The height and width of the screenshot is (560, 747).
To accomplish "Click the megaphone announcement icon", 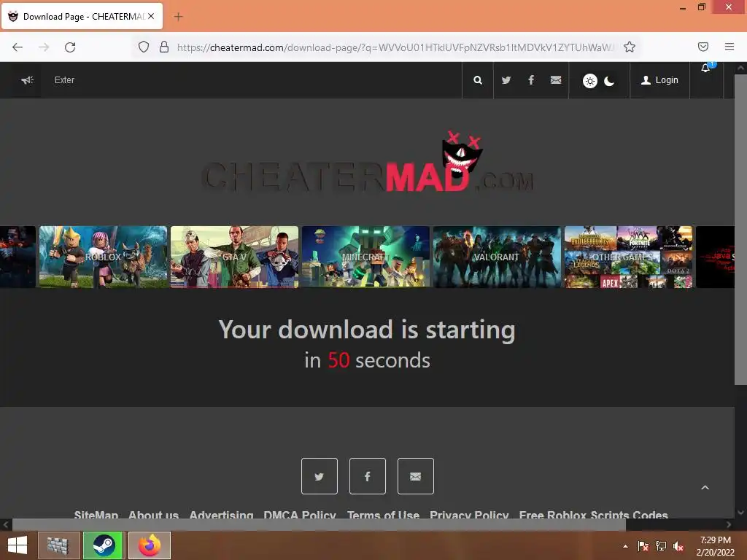I will pos(27,80).
